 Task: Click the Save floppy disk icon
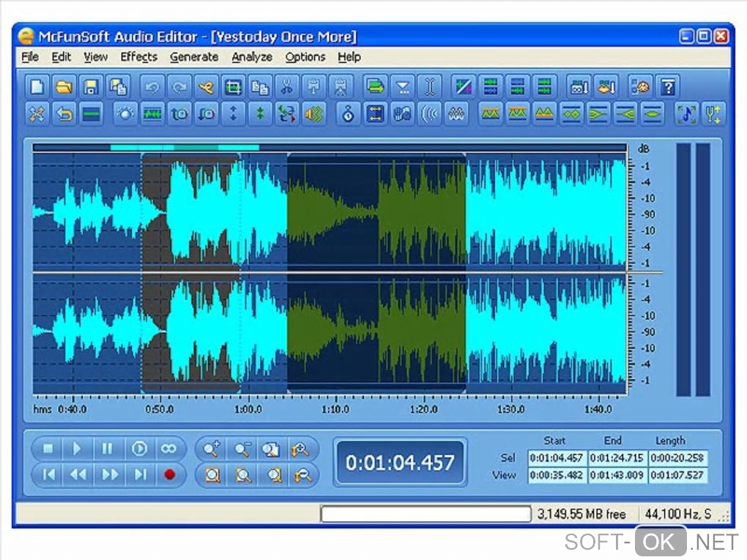pos(91,87)
